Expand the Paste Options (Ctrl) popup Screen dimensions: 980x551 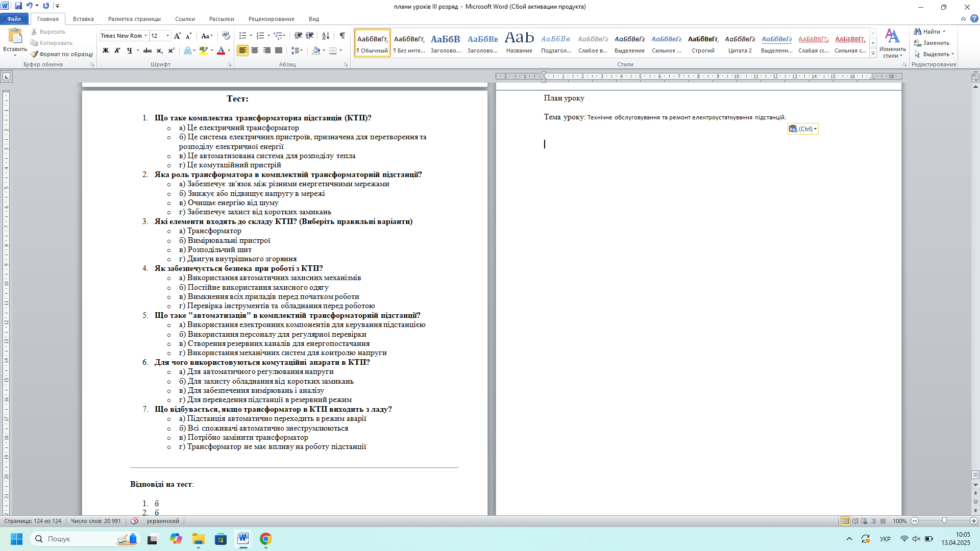(x=803, y=129)
